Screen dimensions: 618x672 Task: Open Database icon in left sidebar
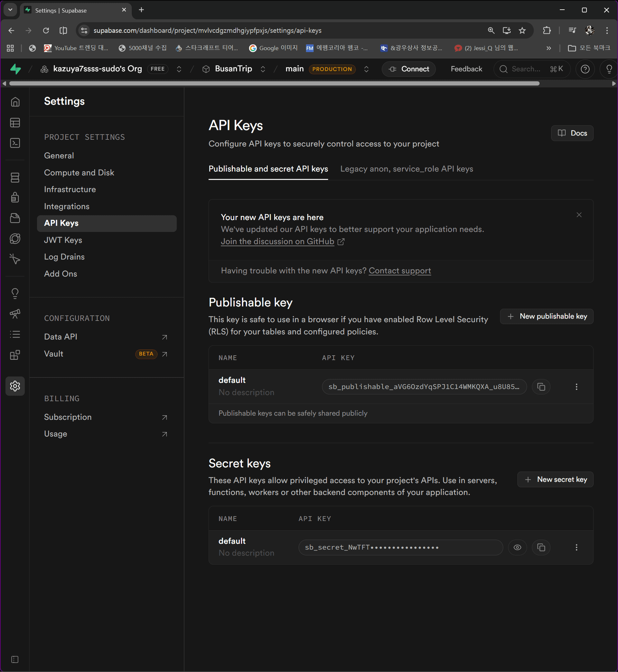[x=15, y=178]
